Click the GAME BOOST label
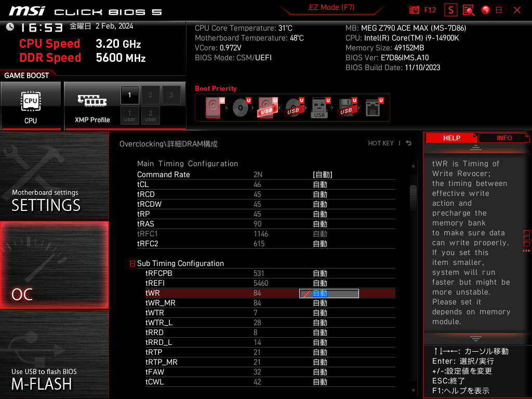 point(26,75)
